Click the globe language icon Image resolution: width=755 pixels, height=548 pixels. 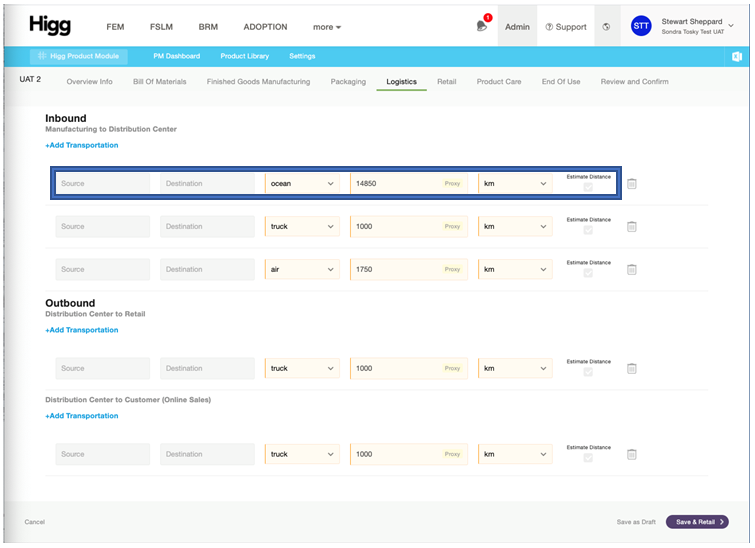606,27
